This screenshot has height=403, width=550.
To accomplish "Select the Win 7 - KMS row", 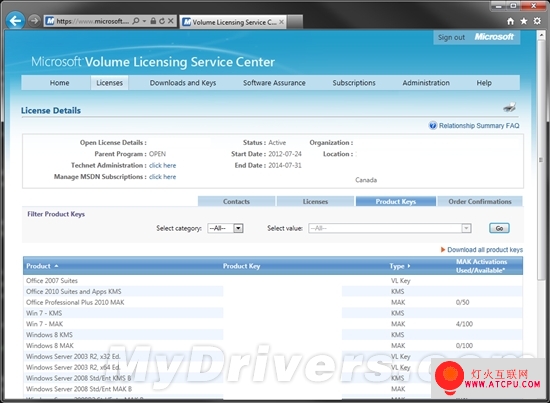I will tap(273, 313).
